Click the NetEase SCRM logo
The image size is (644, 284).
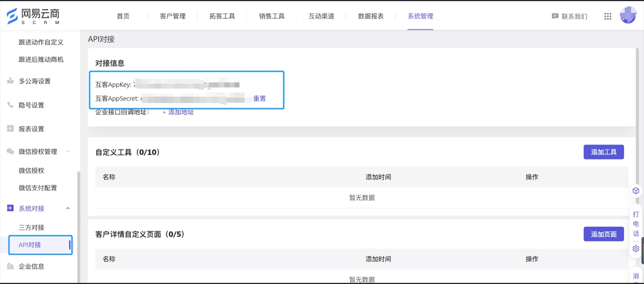[33, 16]
